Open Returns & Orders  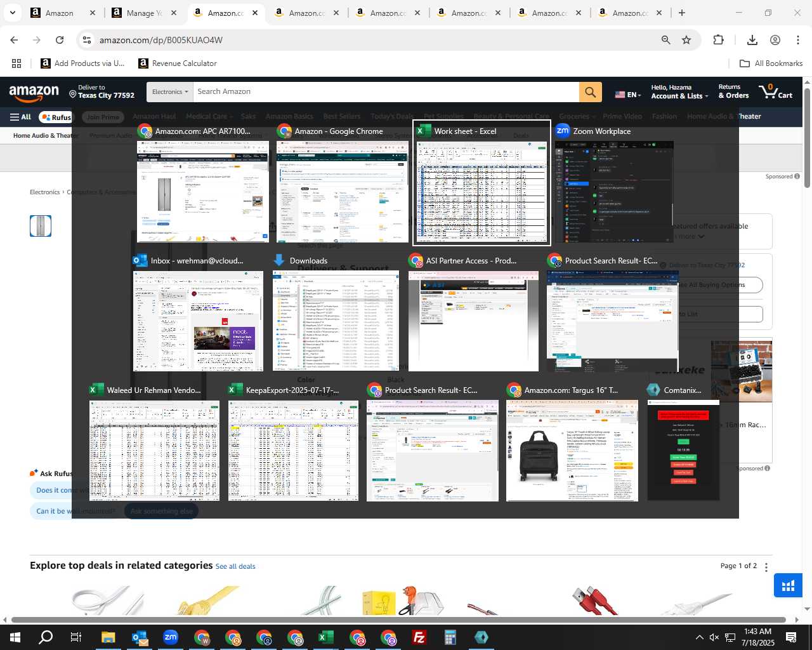coord(733,91)
